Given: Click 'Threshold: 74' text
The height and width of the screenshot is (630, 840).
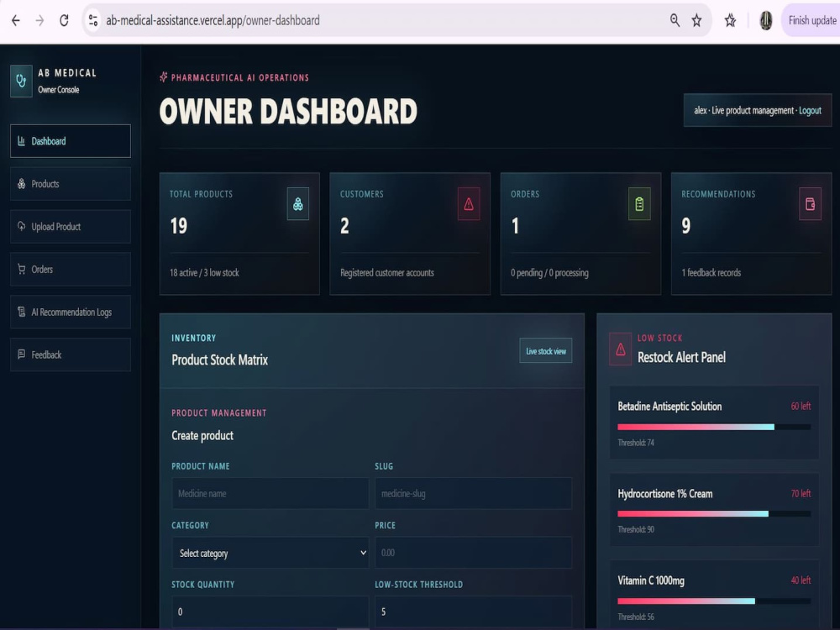Looking at the screenshot, I should [x=635, y=443].
